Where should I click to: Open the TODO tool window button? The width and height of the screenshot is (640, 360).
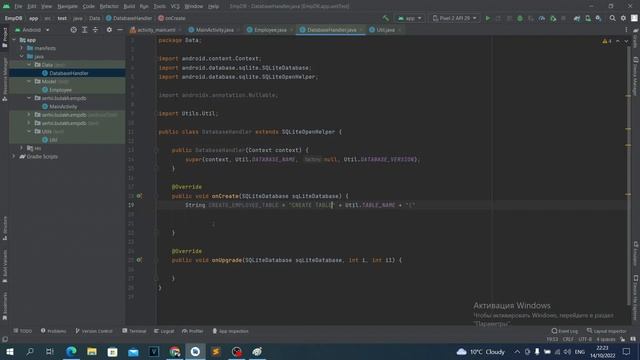coord(22,331)
